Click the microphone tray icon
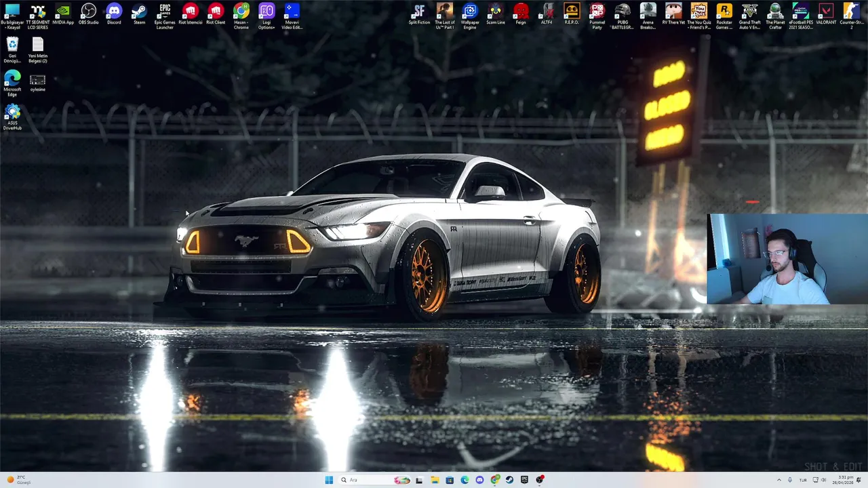This screenshot has height=488, width=868. pos(790,480)
